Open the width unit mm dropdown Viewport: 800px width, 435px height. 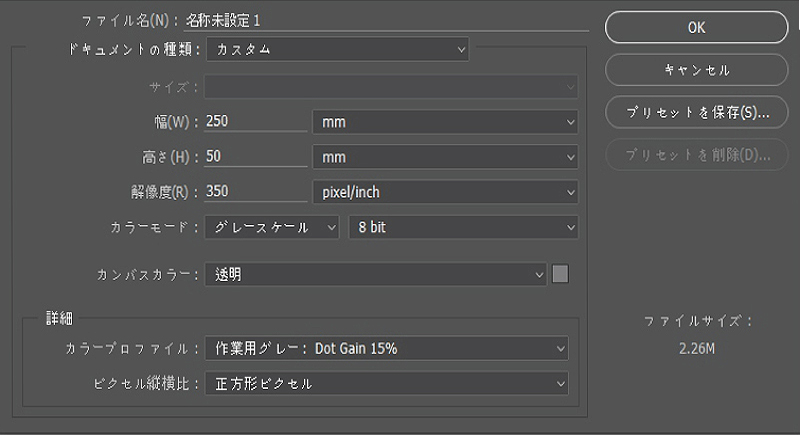point(445,122)
